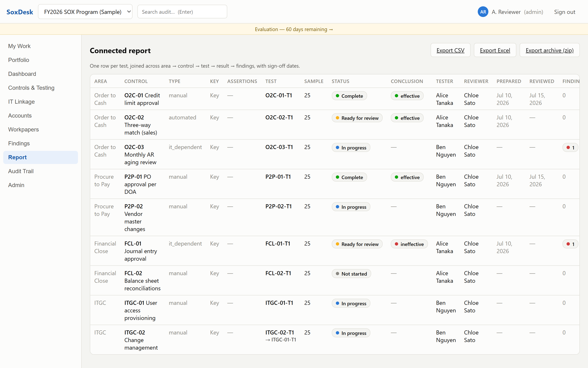
Task: Click the findings badge on FCL-01 row
Action: point(570,244)
